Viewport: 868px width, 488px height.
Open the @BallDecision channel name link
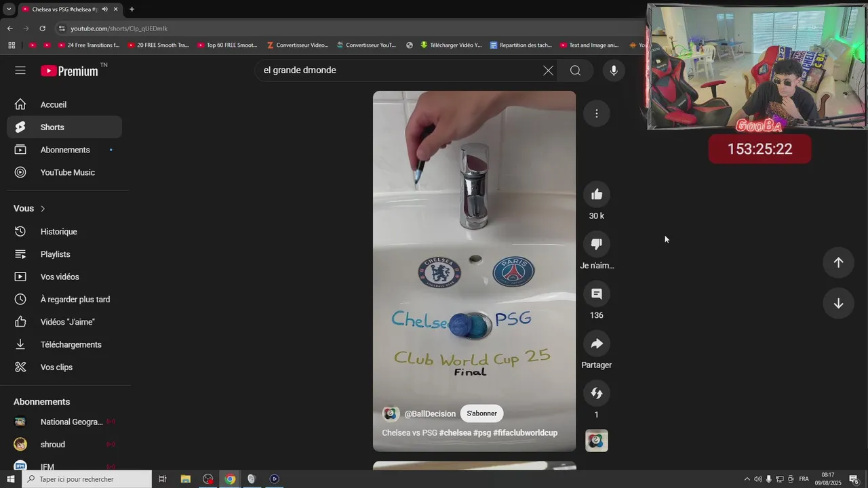[x=430, y=413]
